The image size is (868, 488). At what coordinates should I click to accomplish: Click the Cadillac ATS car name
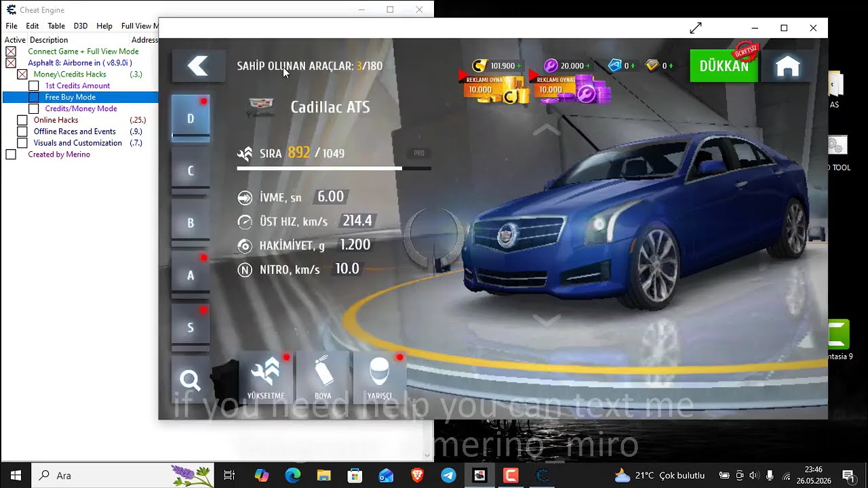tap(330, 107)
